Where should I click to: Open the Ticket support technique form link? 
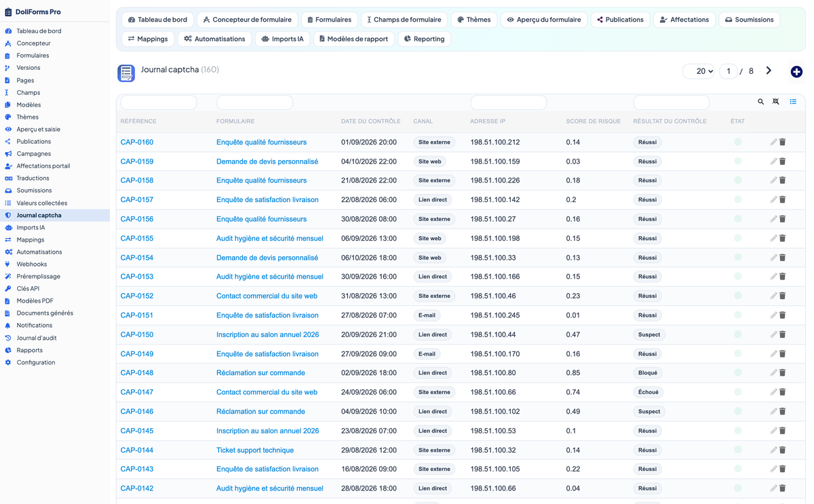tap(255, 450)
